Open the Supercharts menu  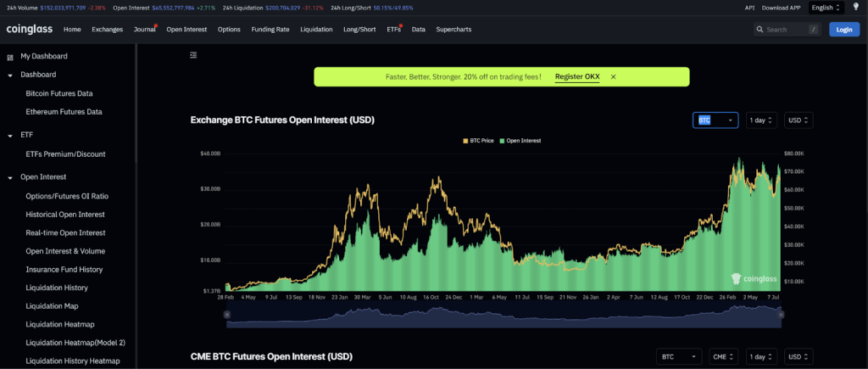coord(454,30)
